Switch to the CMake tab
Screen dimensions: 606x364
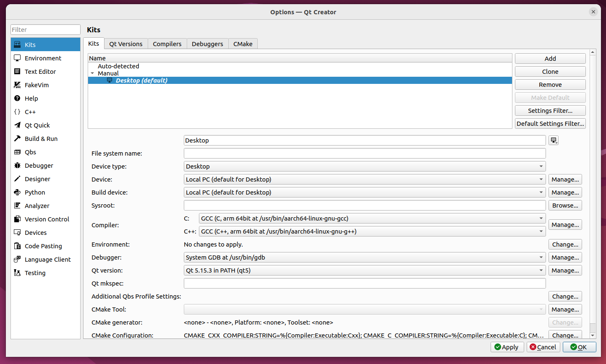click(243, 44)
